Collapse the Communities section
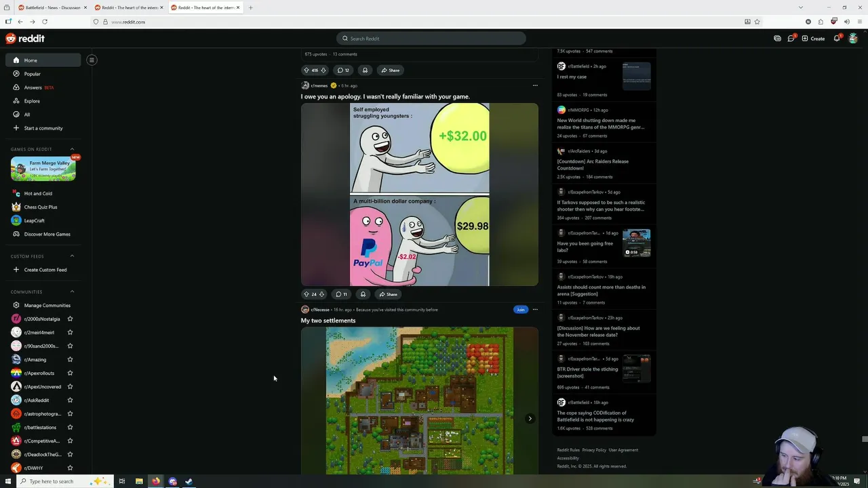 click(73, 291)
